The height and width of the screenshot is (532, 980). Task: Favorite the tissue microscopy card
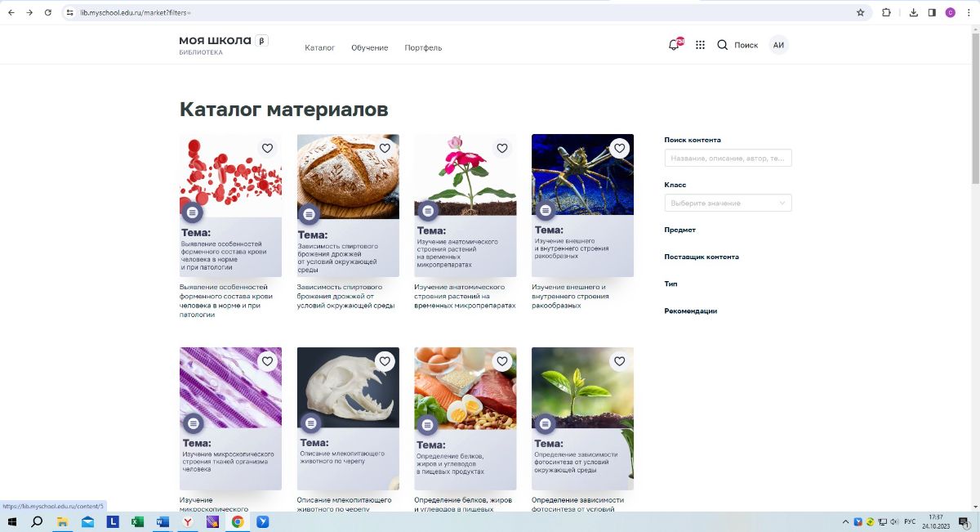267,361
